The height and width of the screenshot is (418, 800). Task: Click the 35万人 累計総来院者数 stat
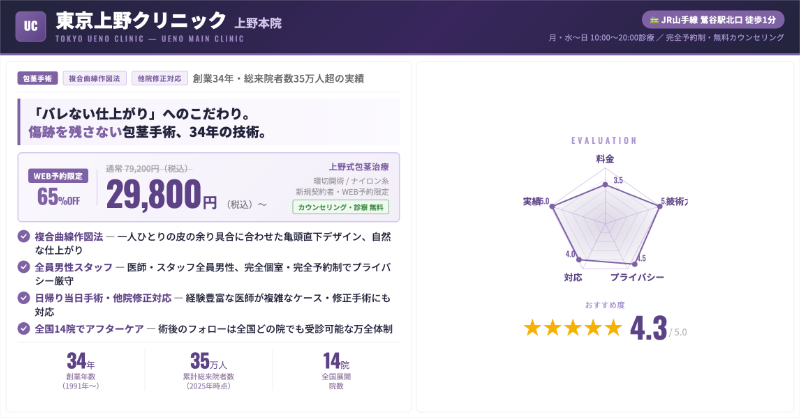coord(208,369)
